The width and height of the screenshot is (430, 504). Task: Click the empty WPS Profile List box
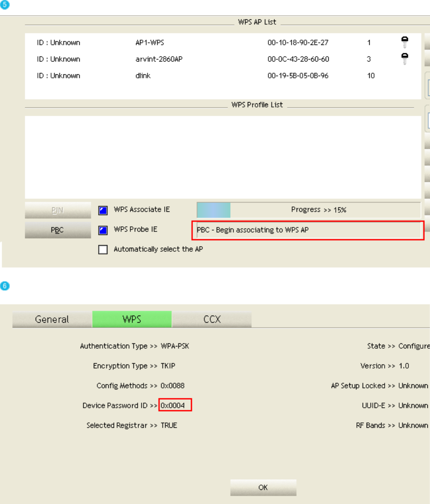click(223, 157)
